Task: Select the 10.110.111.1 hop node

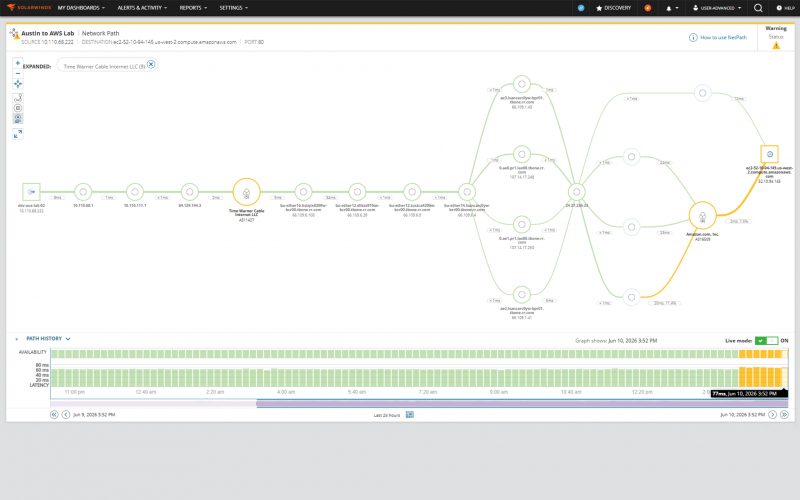Action: point(135,192)
